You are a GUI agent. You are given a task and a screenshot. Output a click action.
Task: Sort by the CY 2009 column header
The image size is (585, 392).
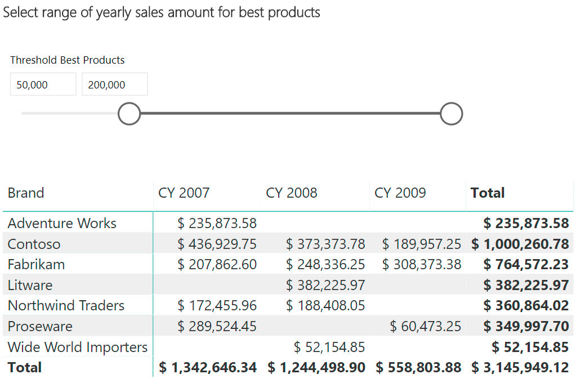click(x=400, y=193)
